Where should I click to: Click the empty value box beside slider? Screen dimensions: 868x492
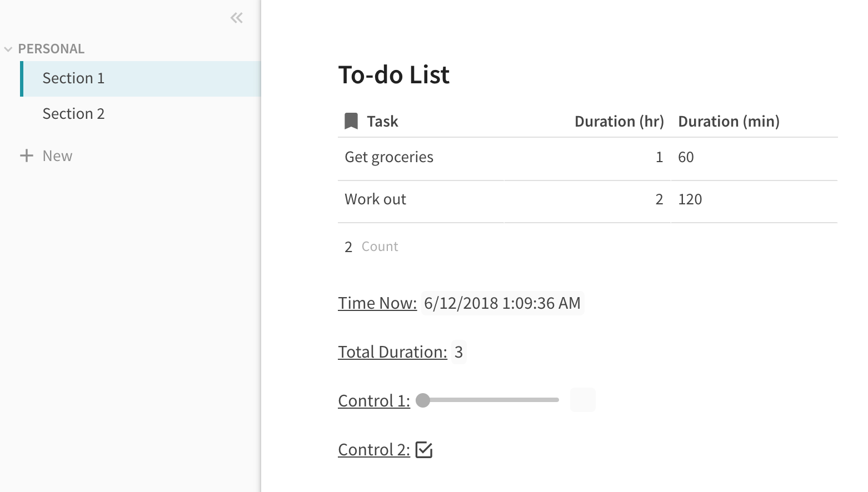coord(582,400)
